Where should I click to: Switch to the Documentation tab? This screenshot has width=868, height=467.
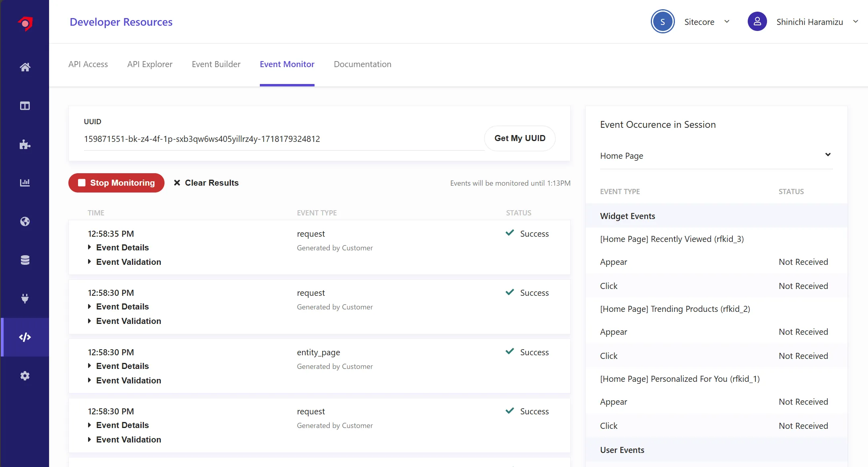(363, 64)
